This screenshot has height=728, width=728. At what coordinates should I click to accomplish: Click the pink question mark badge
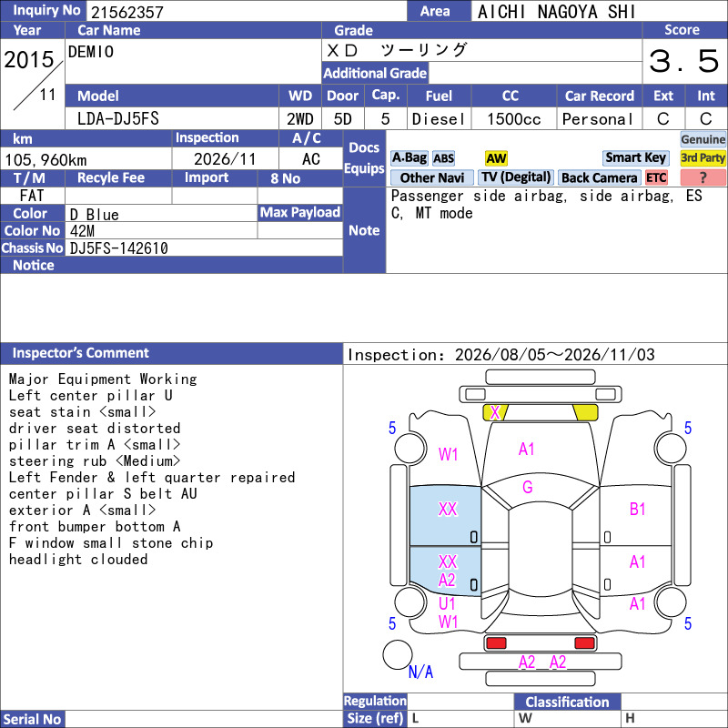(703, 177)
